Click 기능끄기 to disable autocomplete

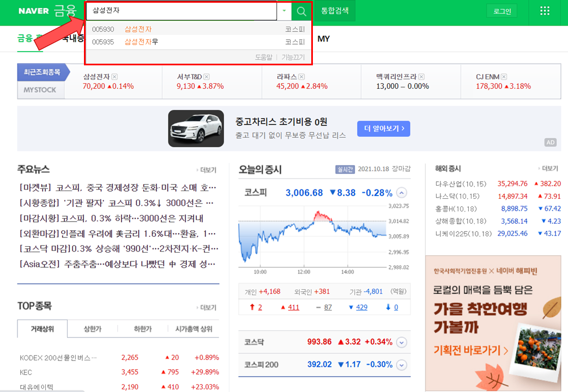[x=293, y=57]
